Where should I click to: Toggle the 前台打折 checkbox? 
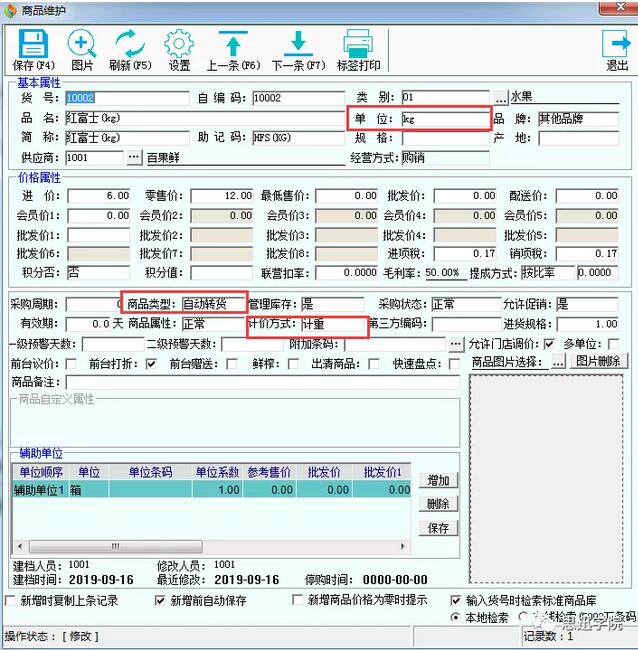(151, 364)
